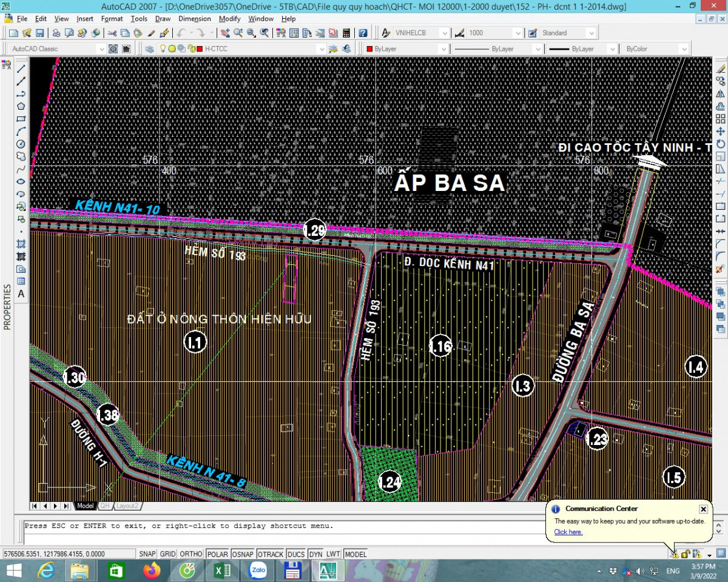728x582 pixels.
Task: Follow the 'Click here.' link
Action: tap(568, 532)
